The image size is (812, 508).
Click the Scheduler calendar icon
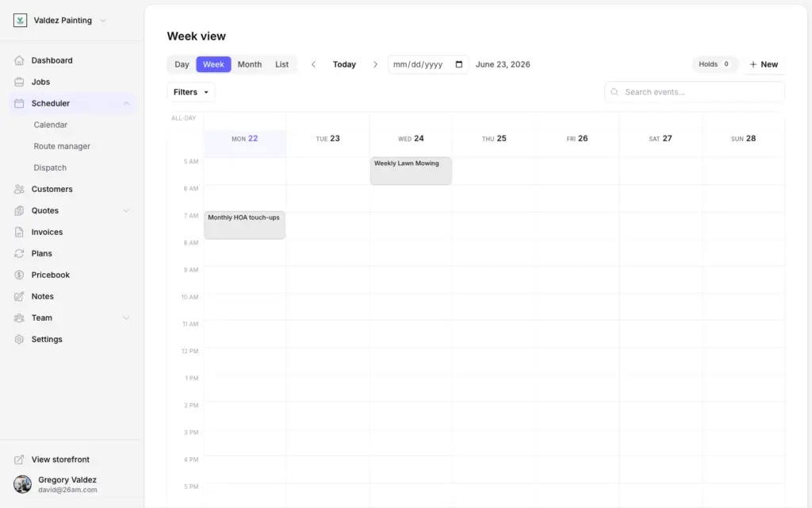[x=19, y=103]
